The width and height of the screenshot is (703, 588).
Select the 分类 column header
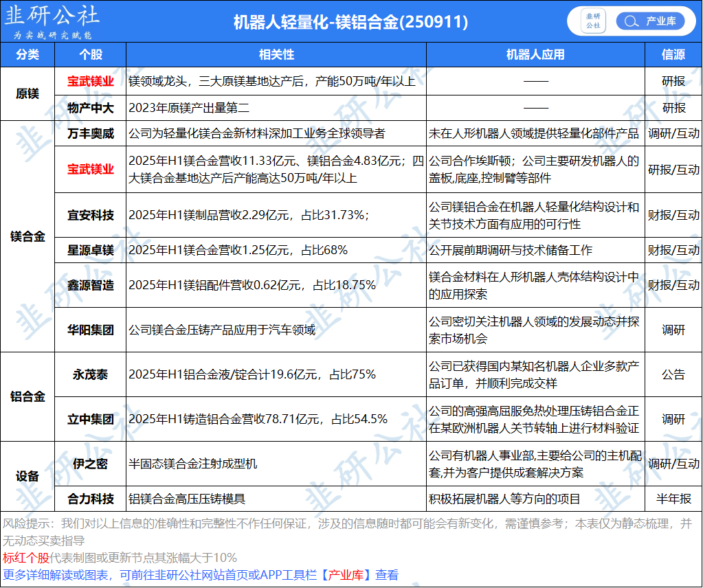[x=27, y=55]
